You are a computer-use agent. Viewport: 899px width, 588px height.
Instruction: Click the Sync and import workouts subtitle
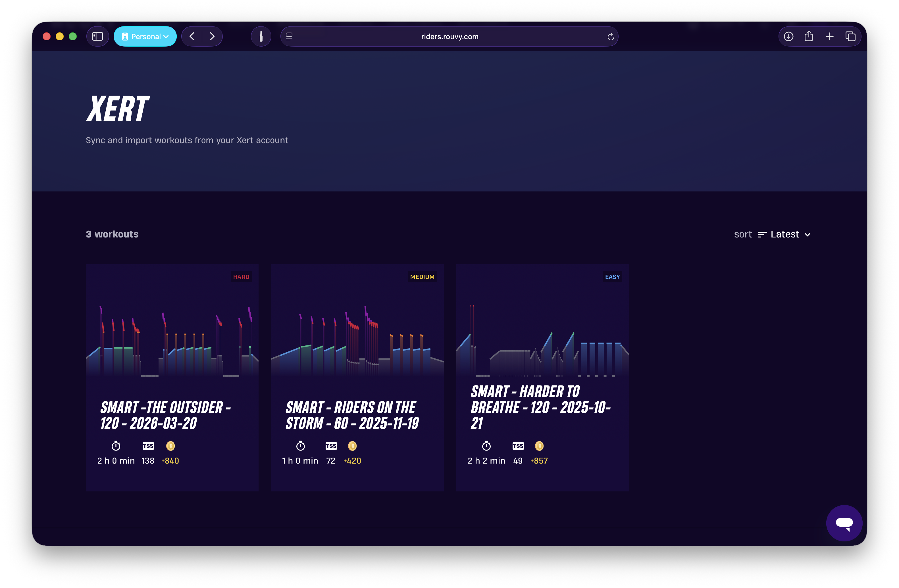pyautogui.click(x=187, y=140)
